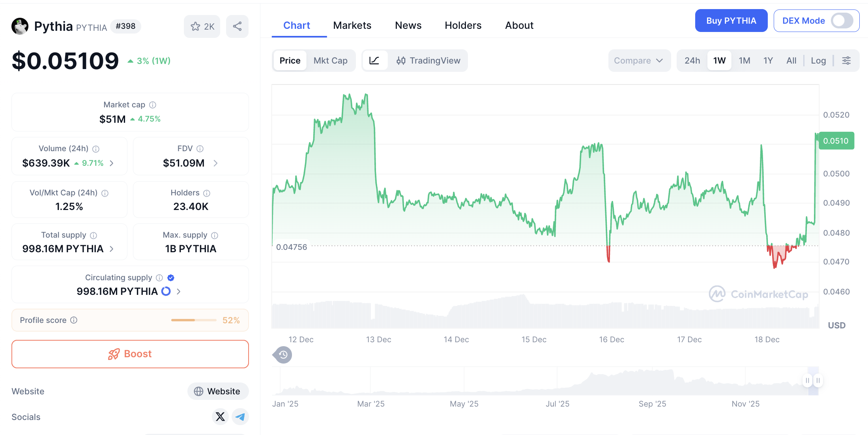868x435 pixels.
Task: Switch to the Markets tab
Action: pos(352,25)
